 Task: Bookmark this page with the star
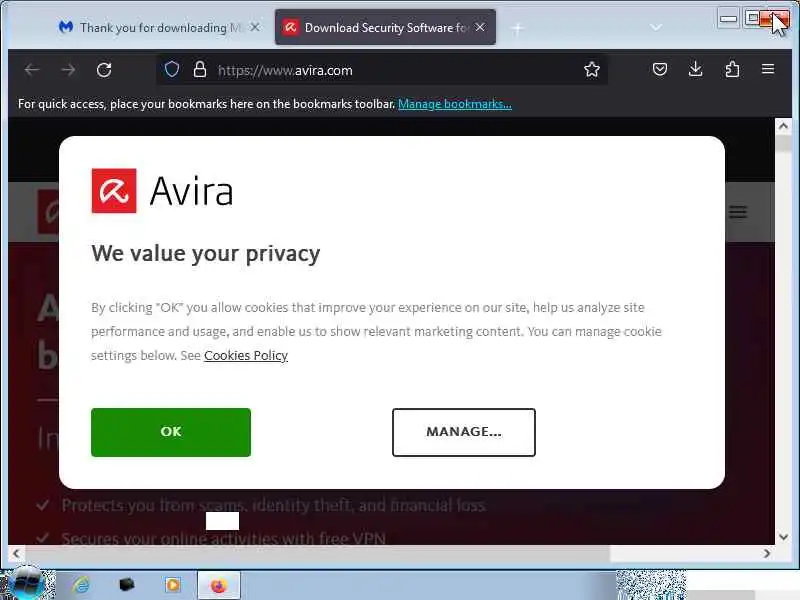592,69
